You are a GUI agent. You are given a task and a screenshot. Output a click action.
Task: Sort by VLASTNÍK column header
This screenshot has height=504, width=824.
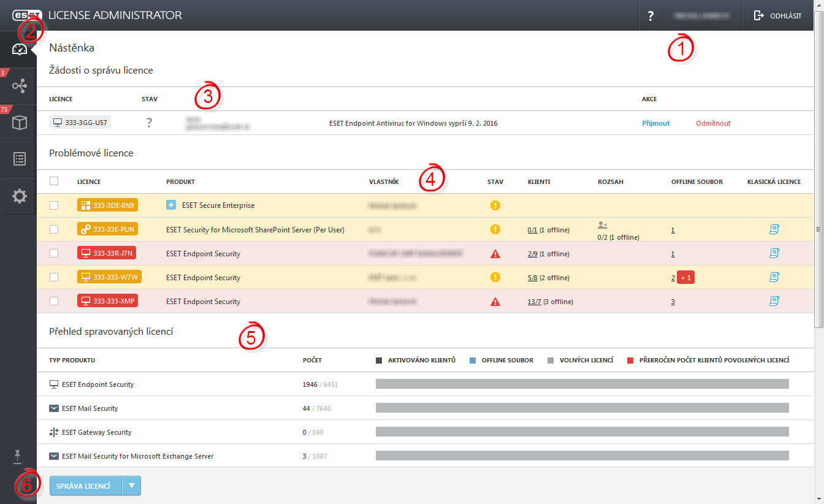pos(384,182)
